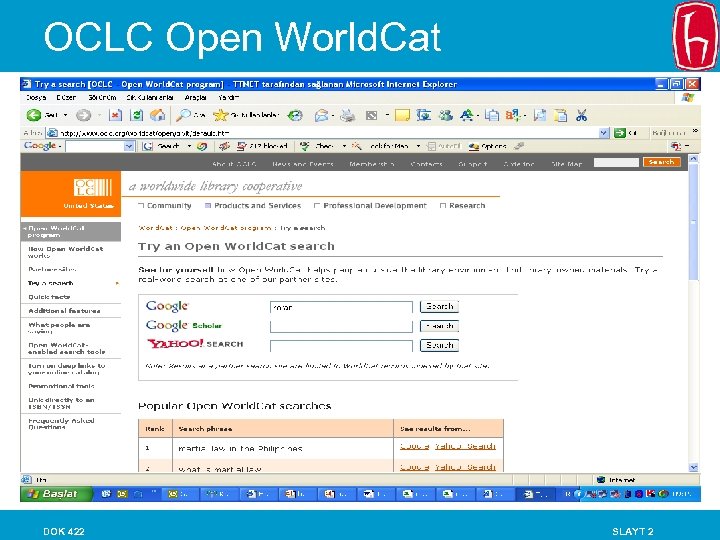Click the orange OCLC site Search button
Viewport: 720px width, 540px height.
click(661, 162)
